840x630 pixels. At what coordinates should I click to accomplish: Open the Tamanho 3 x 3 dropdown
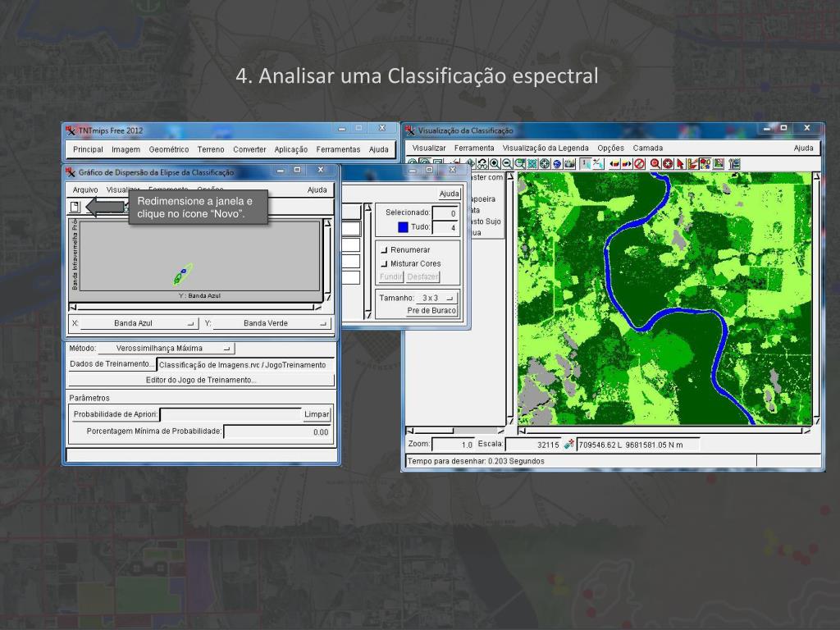click(x=436, y=298)
